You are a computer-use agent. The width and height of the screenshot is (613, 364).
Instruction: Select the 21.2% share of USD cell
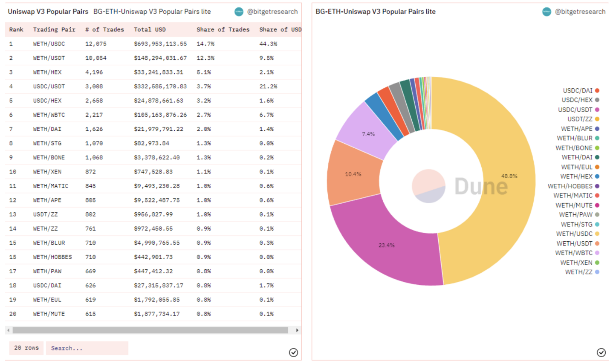point(268,87)
